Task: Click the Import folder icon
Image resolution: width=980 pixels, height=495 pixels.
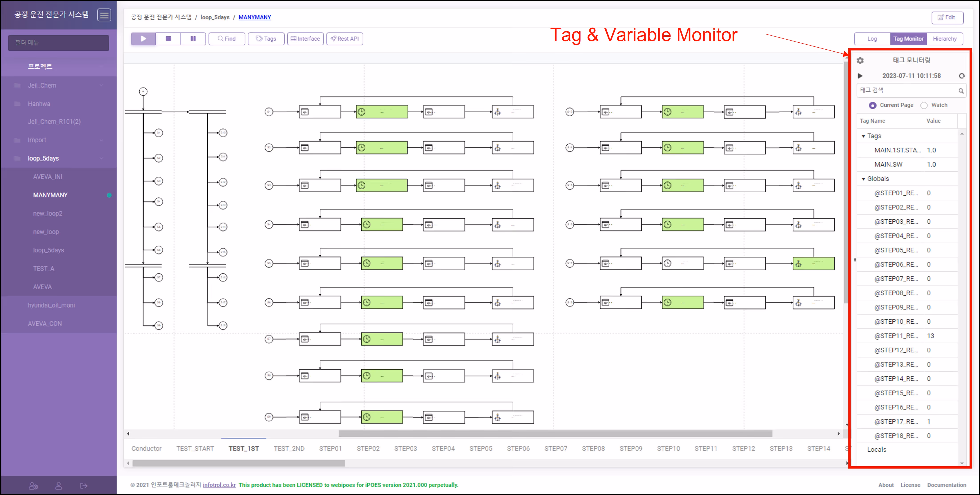Action: (17, 140)
